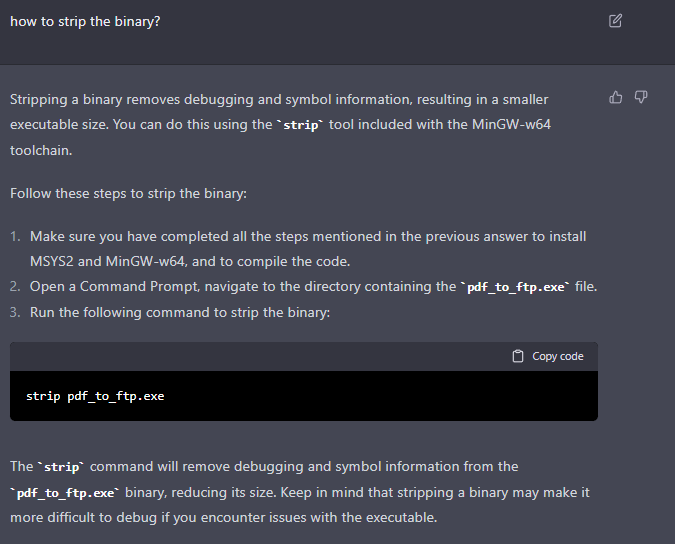The image size is (675, 544).
Task: Click "Follow these steps to strip the binary:" line
Action: click(x=128, y=193)
